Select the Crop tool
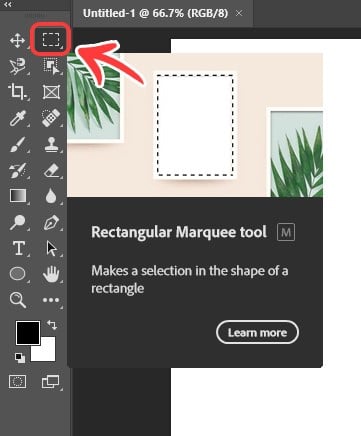The height and width of the screenshot is (436, 361). pyautogui.click(x=17, y=92)
